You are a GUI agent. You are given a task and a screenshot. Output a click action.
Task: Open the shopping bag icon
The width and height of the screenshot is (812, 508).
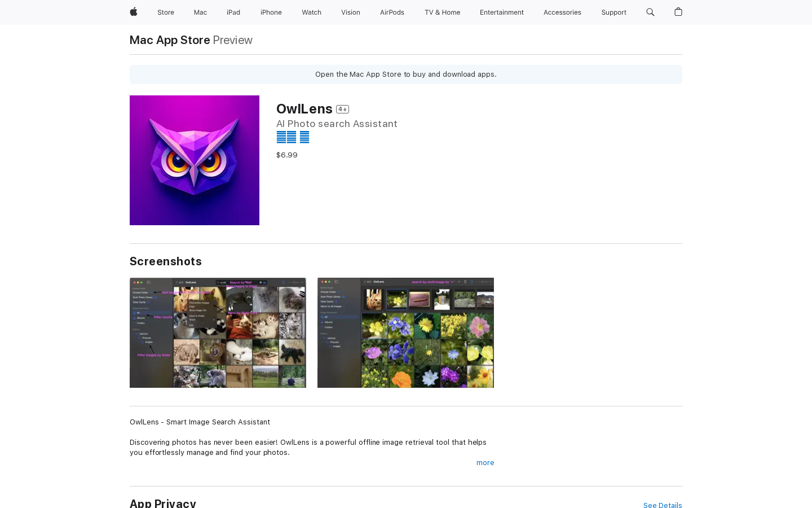click(x=678, y=12)
